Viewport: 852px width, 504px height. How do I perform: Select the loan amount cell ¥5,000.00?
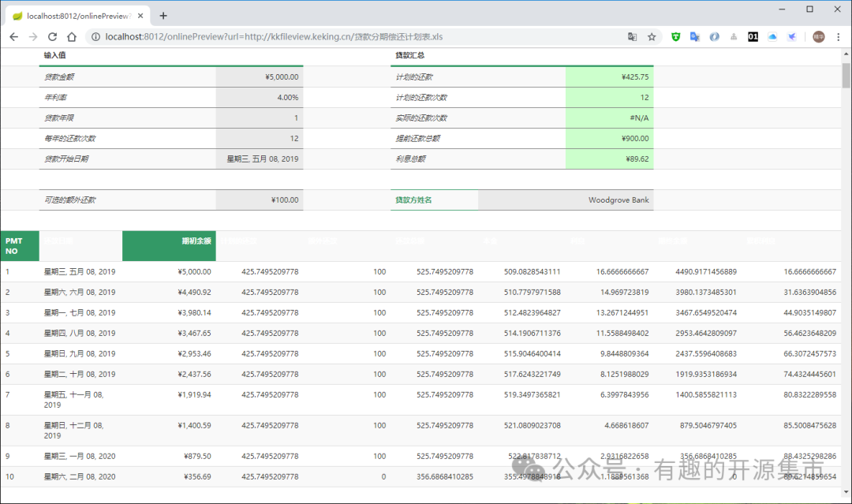(x=260, y=77)
